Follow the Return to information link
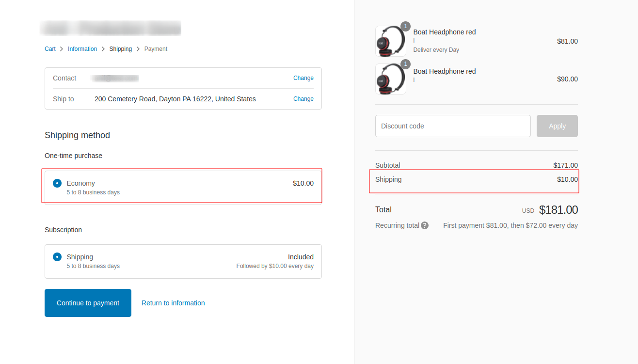The image size is (638, 364). (x=173, y=303)
